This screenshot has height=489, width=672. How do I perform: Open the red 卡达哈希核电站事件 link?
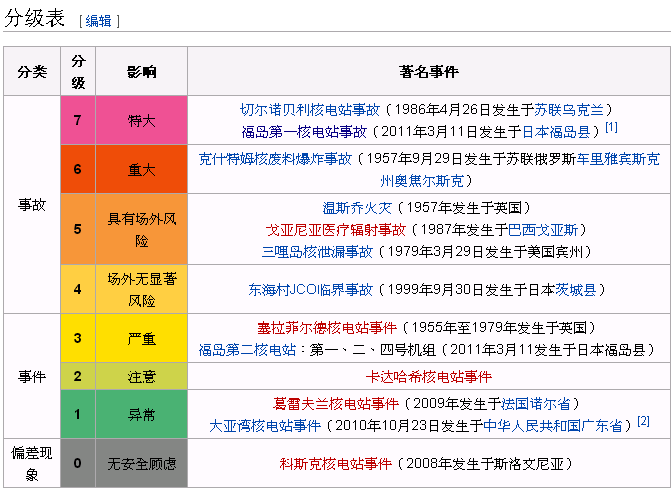(x=429, y=377)
